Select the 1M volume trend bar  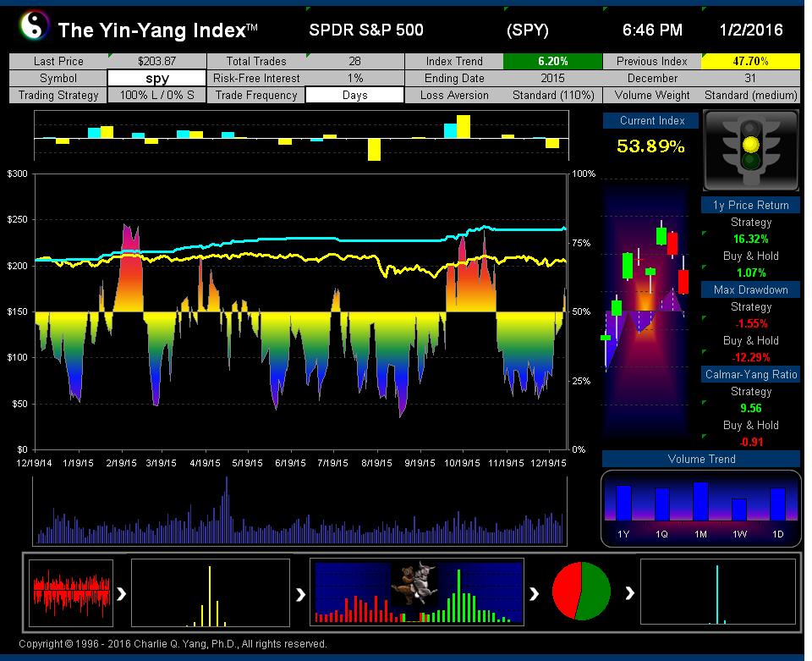pos(700,501)
